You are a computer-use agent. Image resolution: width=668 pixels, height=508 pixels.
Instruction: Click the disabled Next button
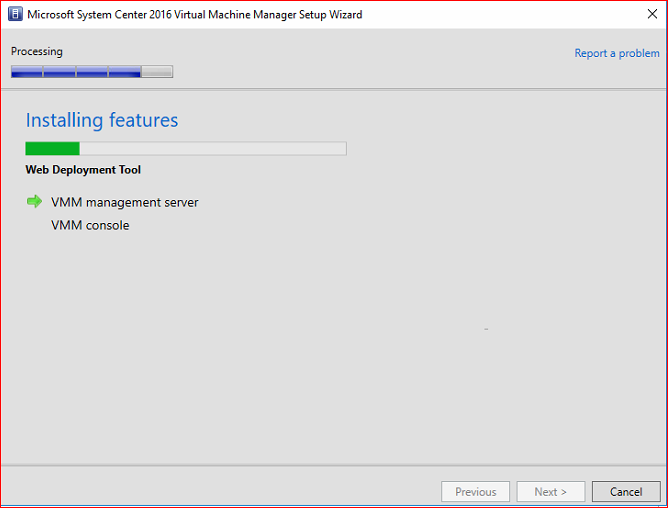(550, 491)
